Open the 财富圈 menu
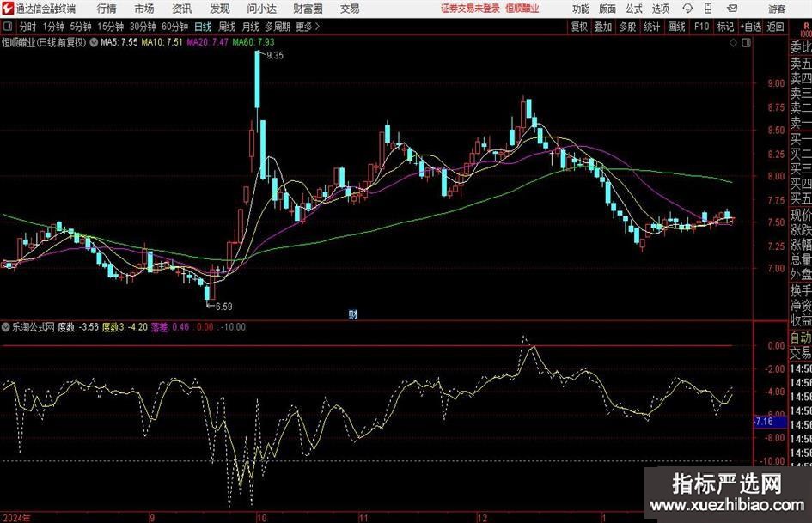 point(308,9)
